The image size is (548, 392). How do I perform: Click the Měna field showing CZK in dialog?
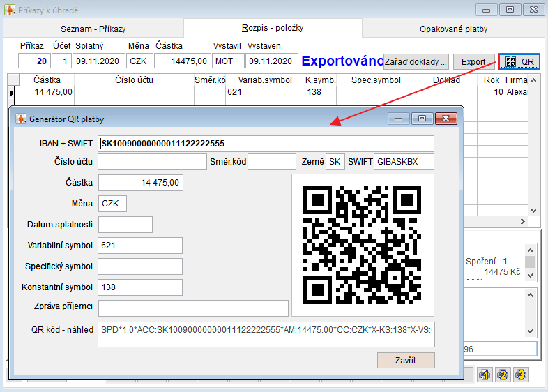point(112,204)
